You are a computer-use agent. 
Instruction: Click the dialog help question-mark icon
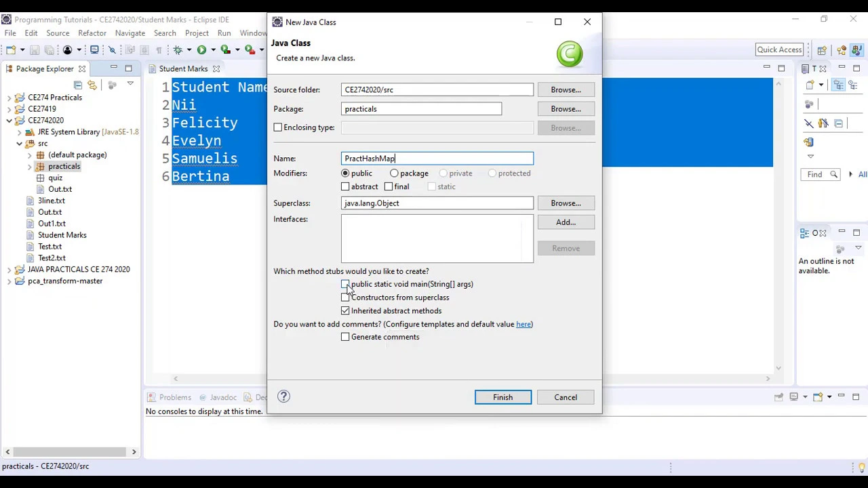point(283,396)
